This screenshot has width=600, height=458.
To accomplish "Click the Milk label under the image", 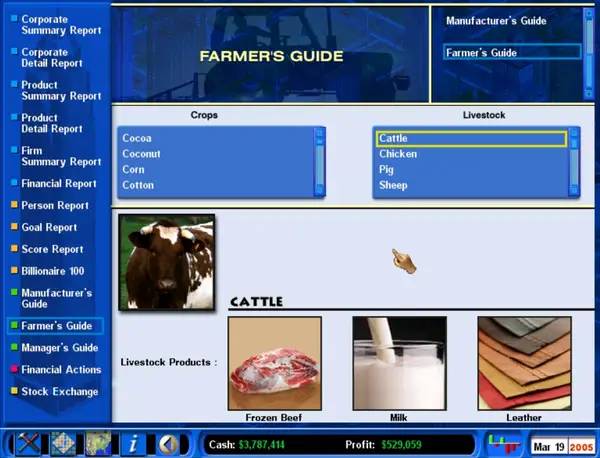I will [398, 417].
